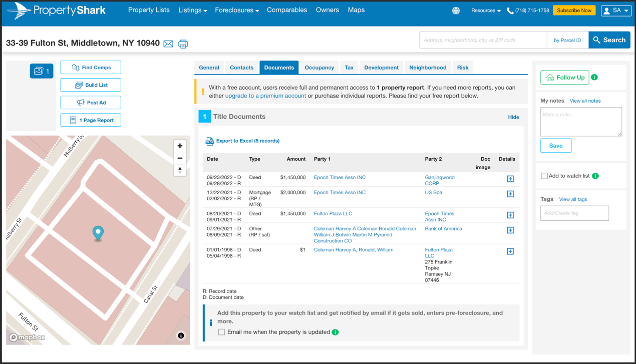
Task: Open the Listings dropdown menu
Action: tap(192, 10)
